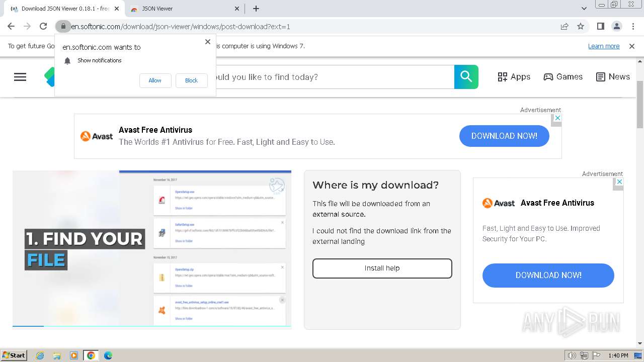The image size is (644, 362).
Task: Click the Avast logo in top banner
Action: pos(97,136)
